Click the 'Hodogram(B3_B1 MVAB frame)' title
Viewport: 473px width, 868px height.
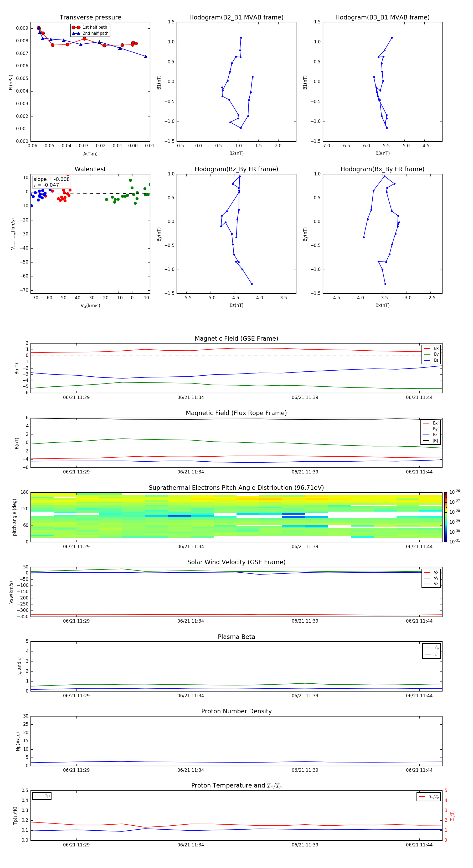click(x=382, y=18)
